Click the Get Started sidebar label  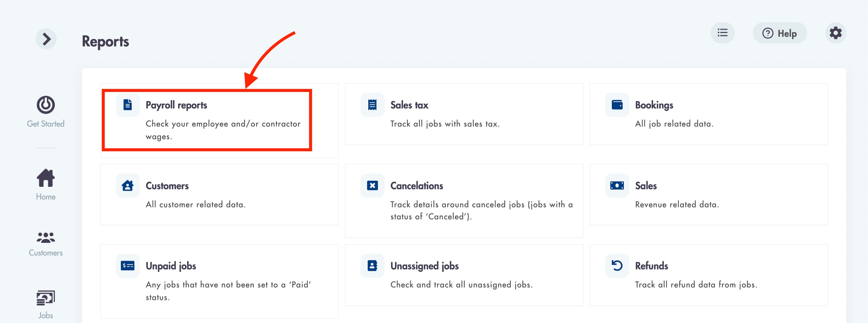click(46, 124)
